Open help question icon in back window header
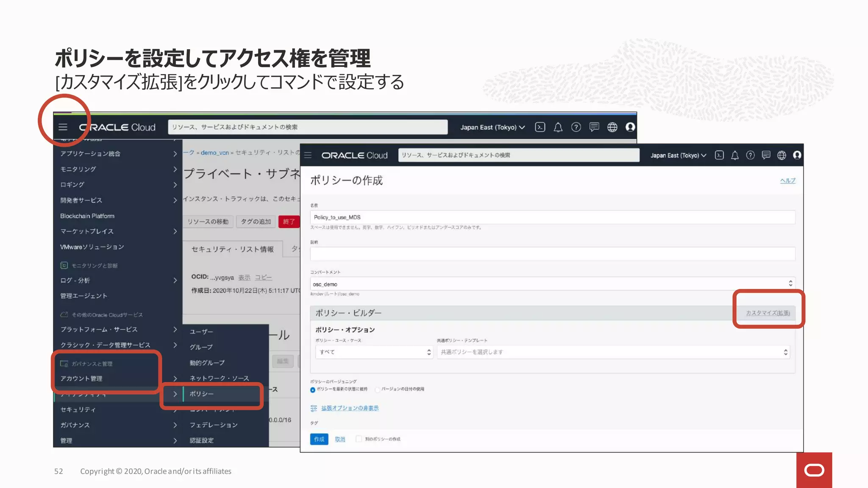The height and width of the screenshot is (488, 868). 576,127
